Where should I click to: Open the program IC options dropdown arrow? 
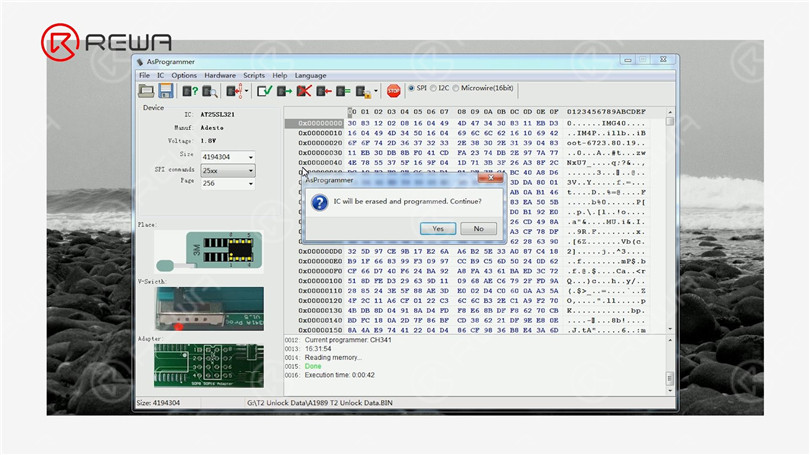246,91
